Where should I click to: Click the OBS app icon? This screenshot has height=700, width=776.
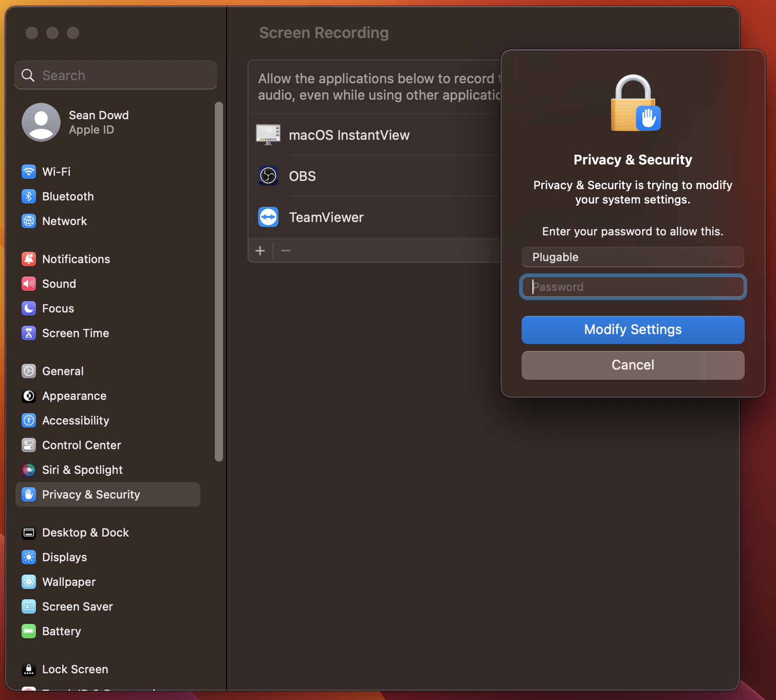[268, 176]
